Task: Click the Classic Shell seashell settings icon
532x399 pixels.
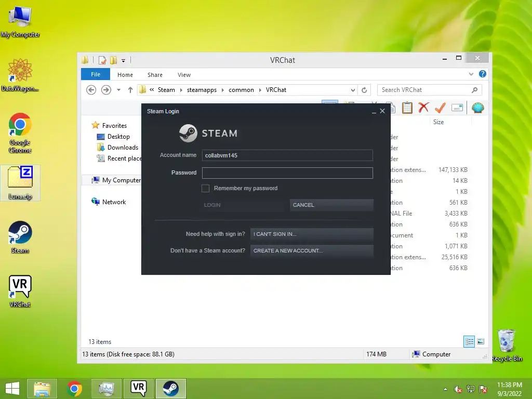Action: point(478,108)
